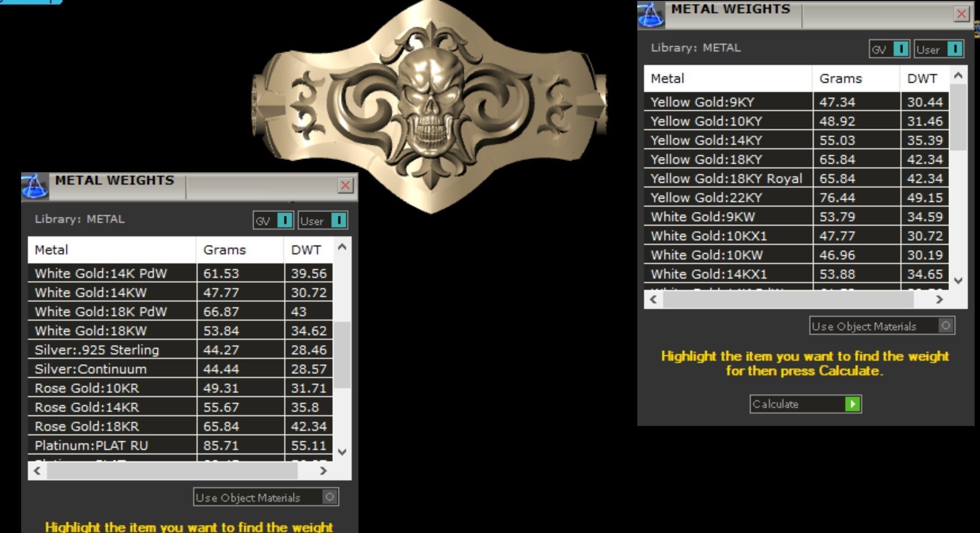The width and height of the screenshot is (980, 533).
Task: Select the Platinum:PLAT RU row
Action: point(91,445)
